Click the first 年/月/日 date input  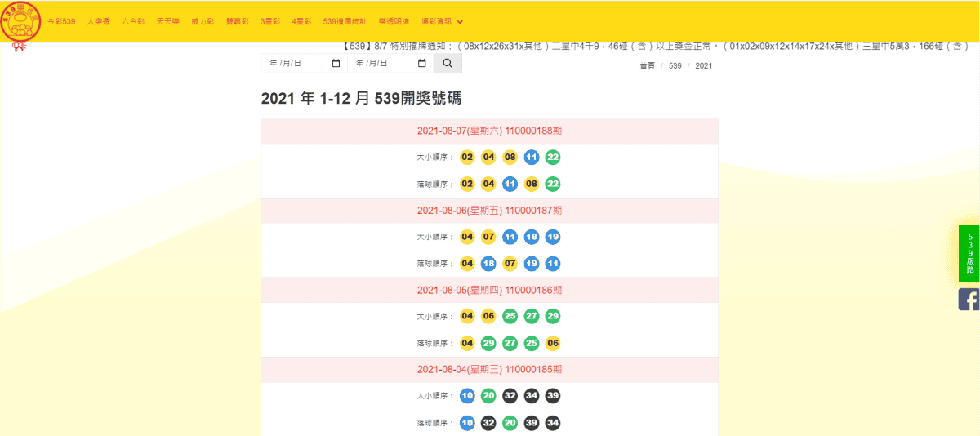(x=304, y=64)
